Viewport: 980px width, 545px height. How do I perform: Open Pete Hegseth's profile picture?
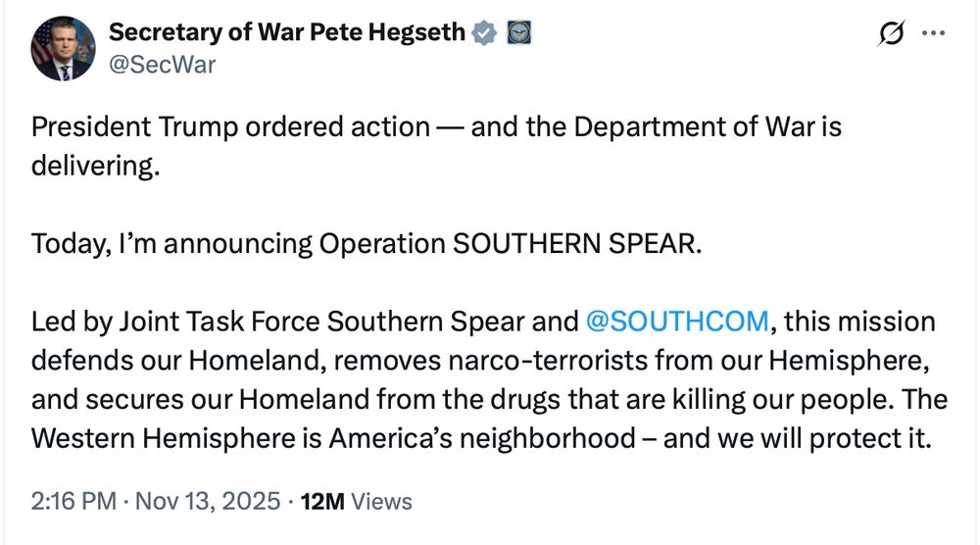[x=63, y=47]
